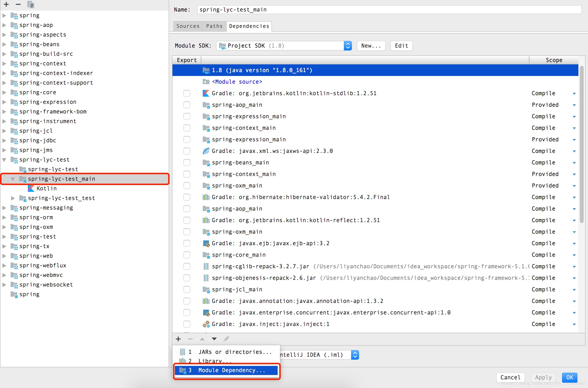
Task: Click the enterprise.concurrent-api library icon
Action: point(206,313)
